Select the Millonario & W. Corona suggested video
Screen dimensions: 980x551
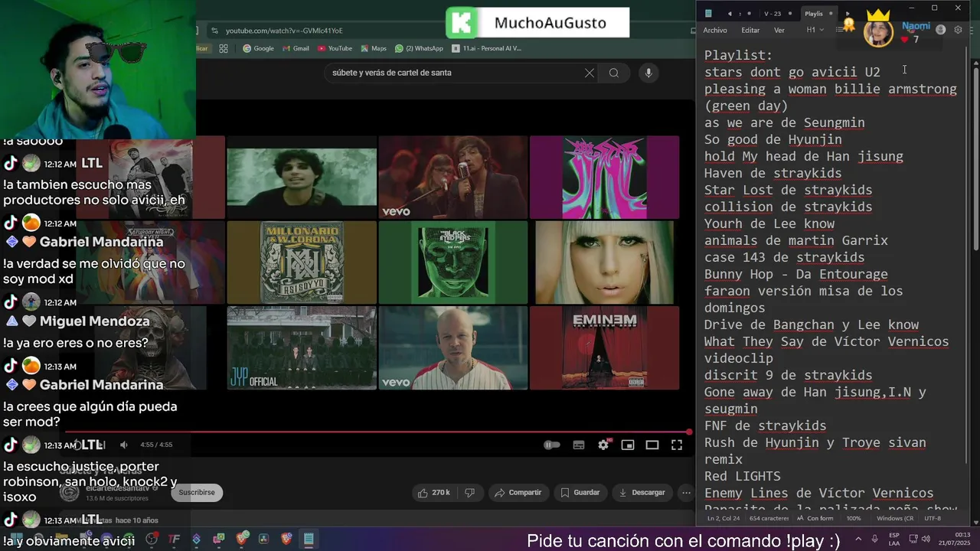(x=302, y=262)
